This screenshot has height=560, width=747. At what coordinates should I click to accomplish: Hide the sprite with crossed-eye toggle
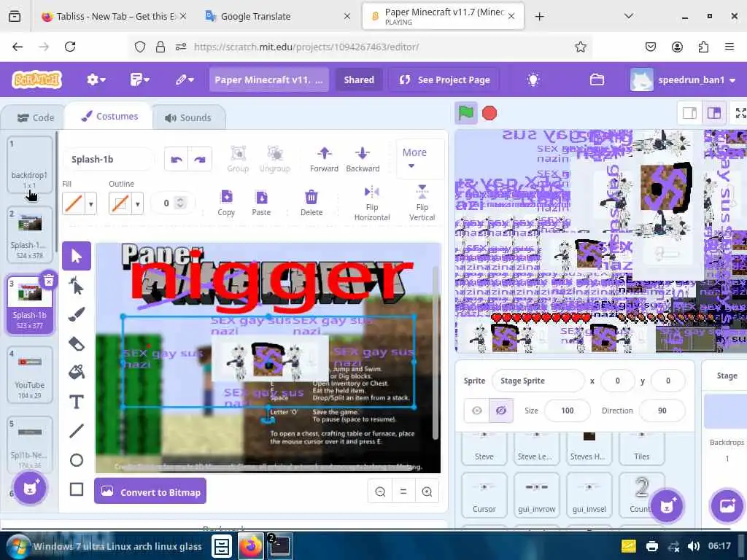pyautogui.click(x=500, y=411)
